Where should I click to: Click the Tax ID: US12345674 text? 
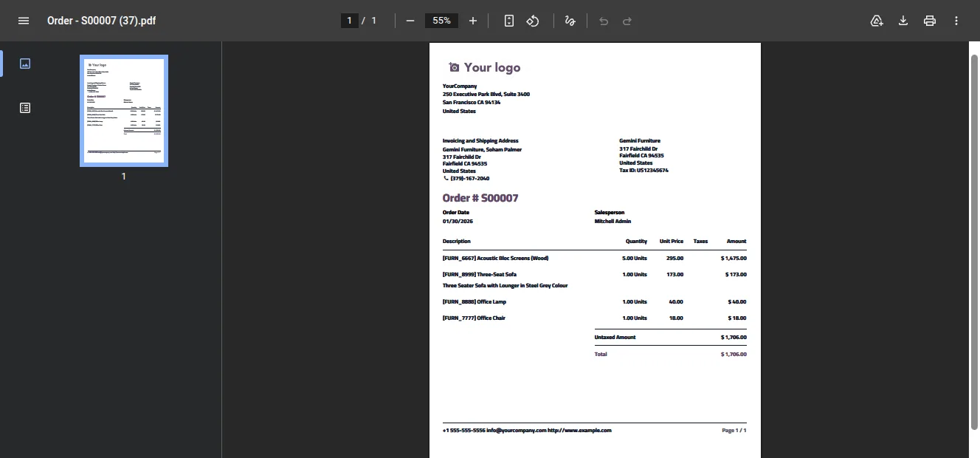[x=643, y=171]
